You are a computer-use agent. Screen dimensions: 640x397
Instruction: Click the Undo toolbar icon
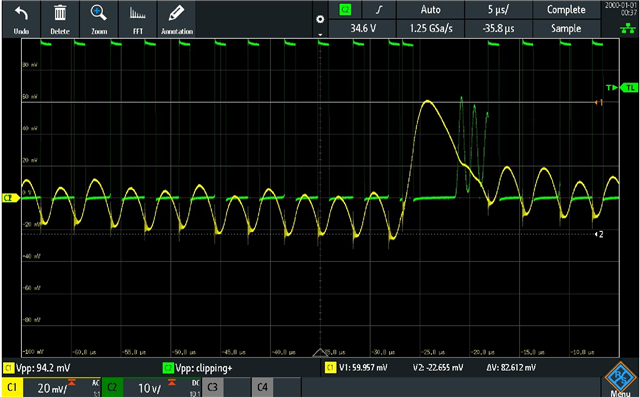[21, 19]
